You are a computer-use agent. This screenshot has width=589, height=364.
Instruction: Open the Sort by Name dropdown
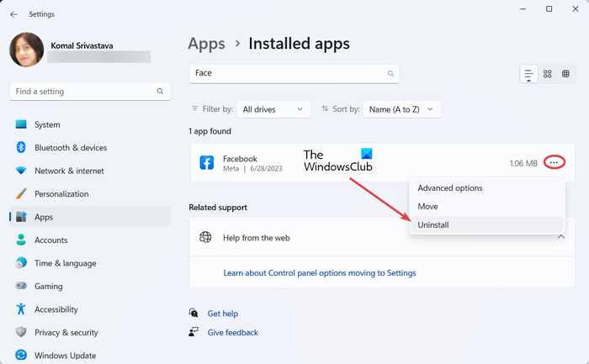(401, 109)
